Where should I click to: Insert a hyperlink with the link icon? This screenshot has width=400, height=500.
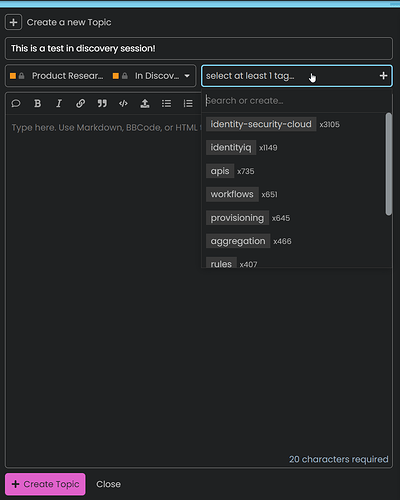(80, 104)
